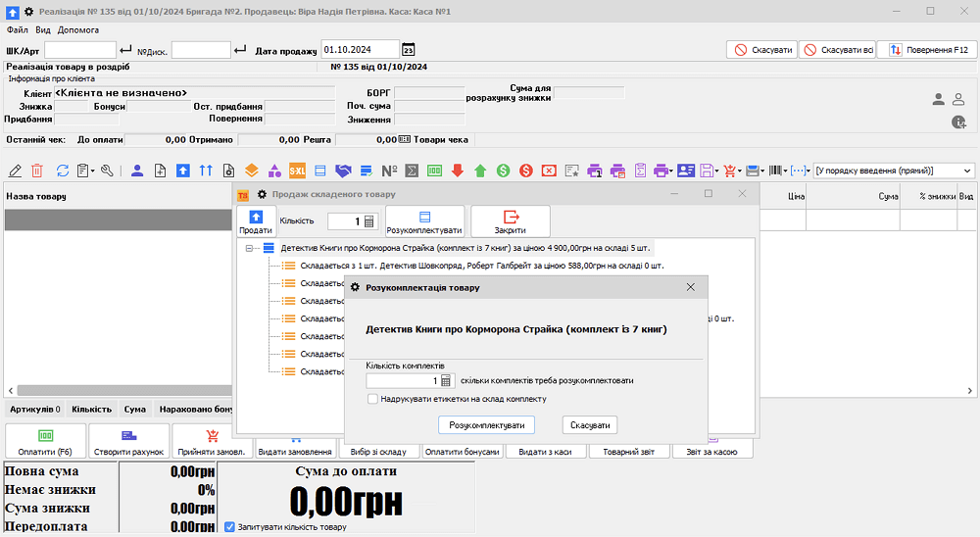
Task: Open the Файл menu
Action: click(17, 30)
